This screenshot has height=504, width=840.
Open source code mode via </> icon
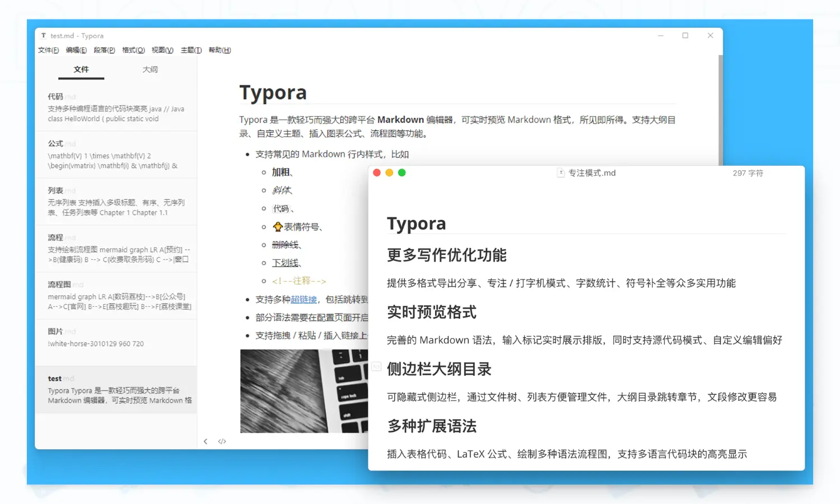(222, 441)
